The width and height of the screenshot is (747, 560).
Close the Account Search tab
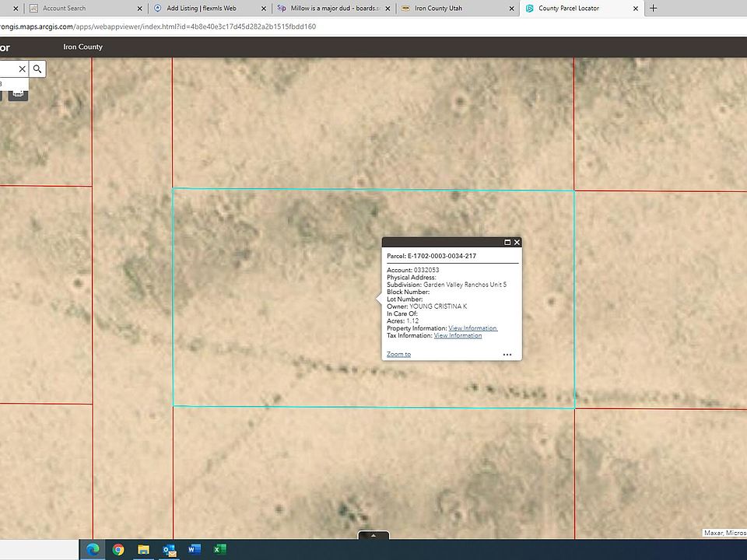139,9
